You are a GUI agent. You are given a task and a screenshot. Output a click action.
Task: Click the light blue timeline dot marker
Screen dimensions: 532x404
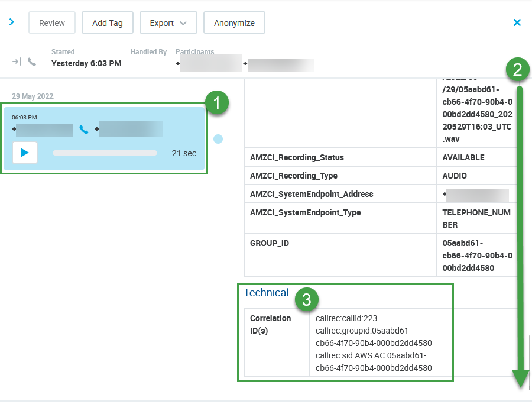(x=218, y=139)
